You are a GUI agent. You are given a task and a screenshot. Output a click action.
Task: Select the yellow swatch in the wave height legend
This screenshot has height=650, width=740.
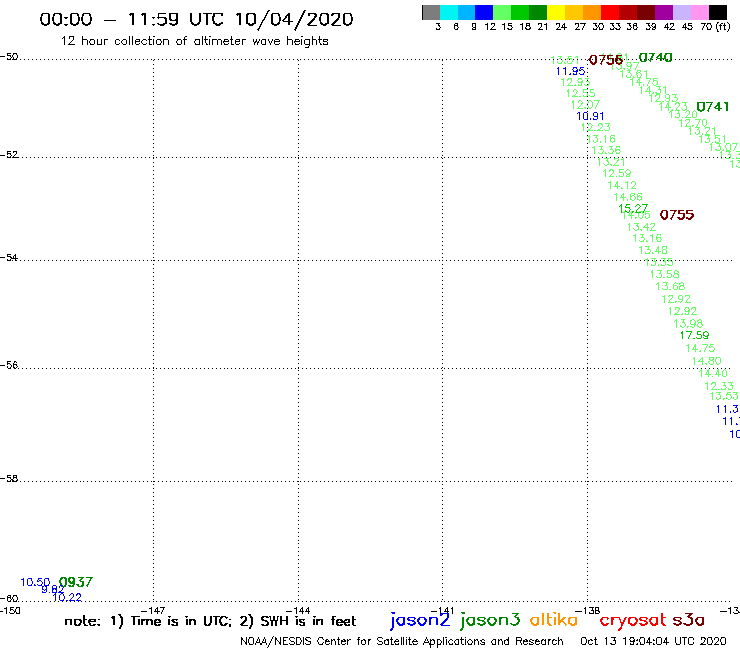coord(556,12)
